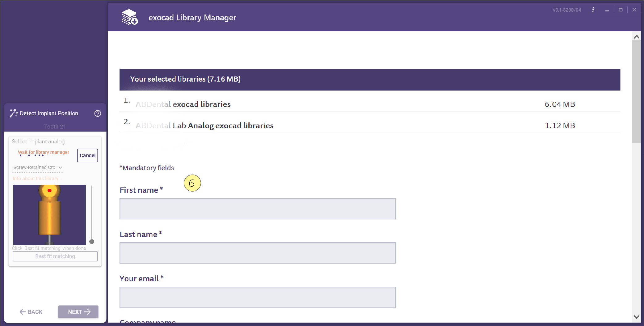Image resolution: width=644 pixels, height=326 pixels.
Task: Click the scrollbar down arrow
Action: (x=637, y=317)
